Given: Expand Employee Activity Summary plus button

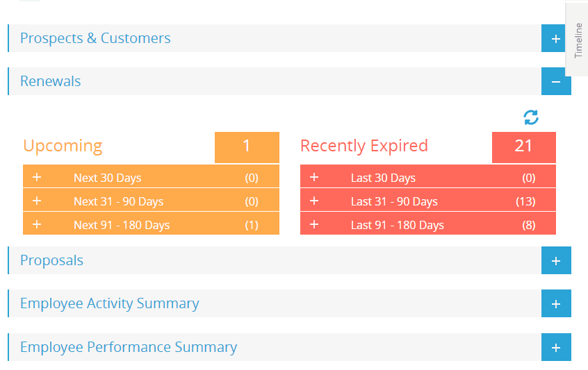Looking at the screenshot, I should (x=555, y=304).
